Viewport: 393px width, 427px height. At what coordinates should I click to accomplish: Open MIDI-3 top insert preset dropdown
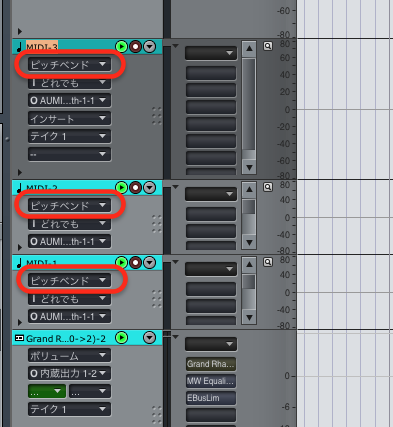pos(211,53)
